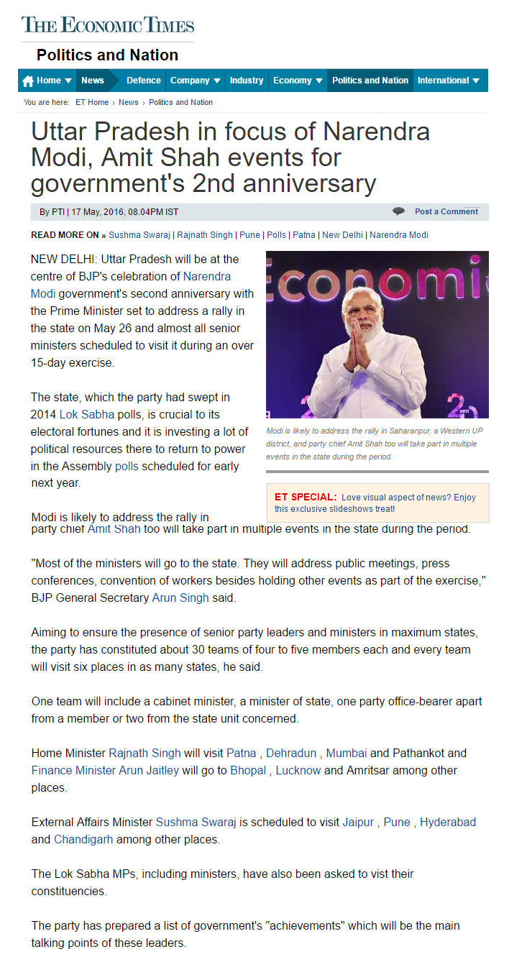This screenshot has width=527, height=980.
Task: Open the Defence menu item
Action: tap(143, 81)
